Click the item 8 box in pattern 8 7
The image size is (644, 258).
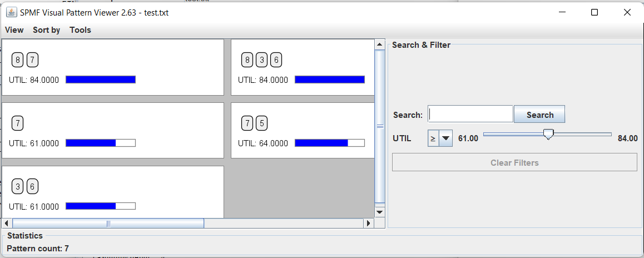point(18,60)
